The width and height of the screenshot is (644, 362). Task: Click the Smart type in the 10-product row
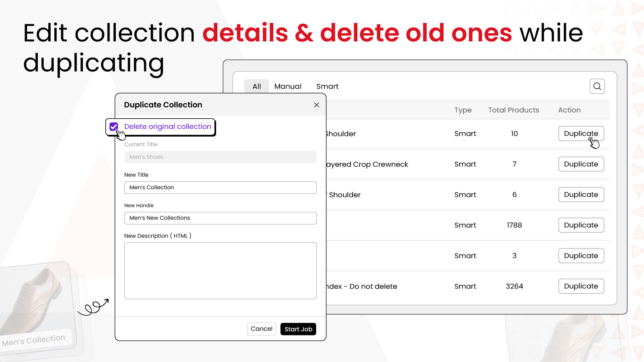(x=465, y=134)
